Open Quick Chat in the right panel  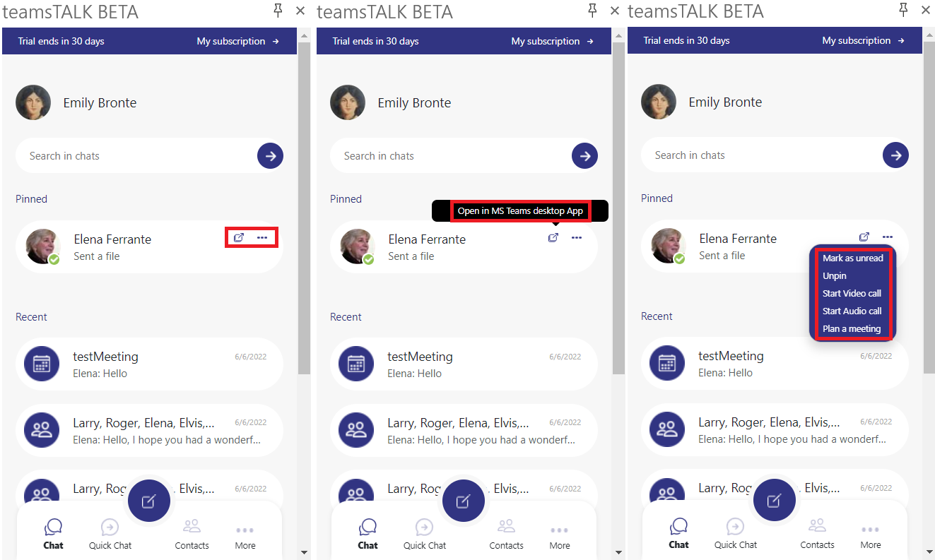tap(735, 534)
